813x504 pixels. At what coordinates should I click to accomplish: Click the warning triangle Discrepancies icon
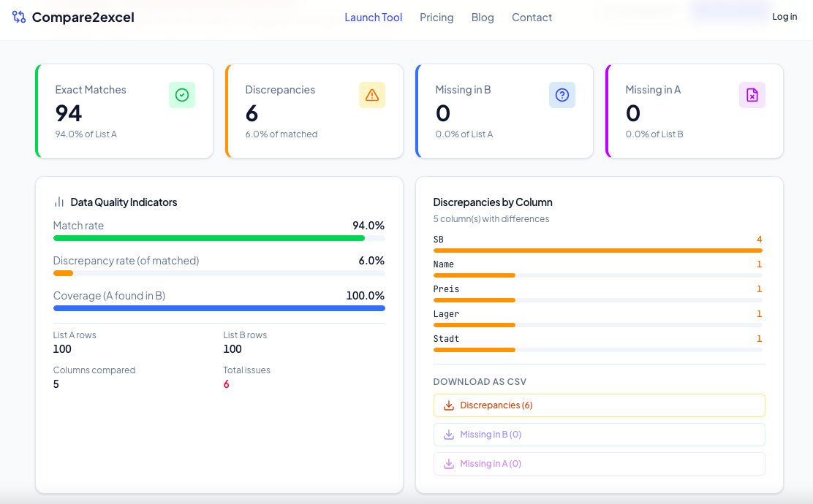tap(371, 95)
